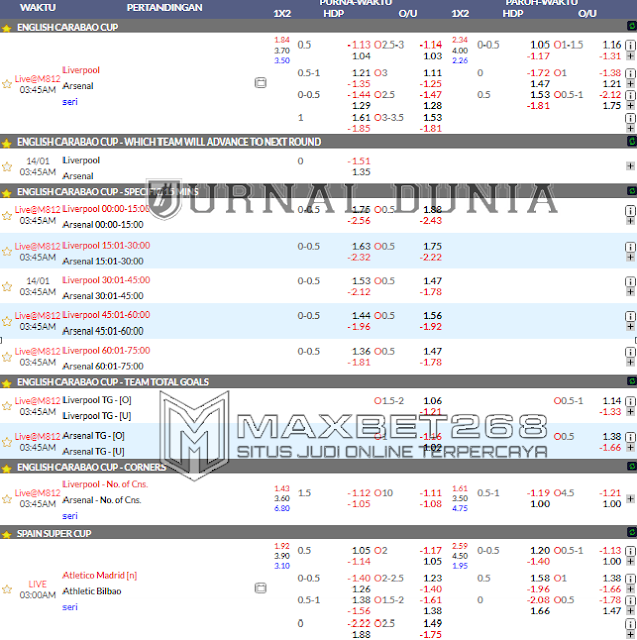Open seri link under Arsenal No. of Cns.
Viewport: 637px width, 640px height.
pyautogui.click(x=70, y=516)
